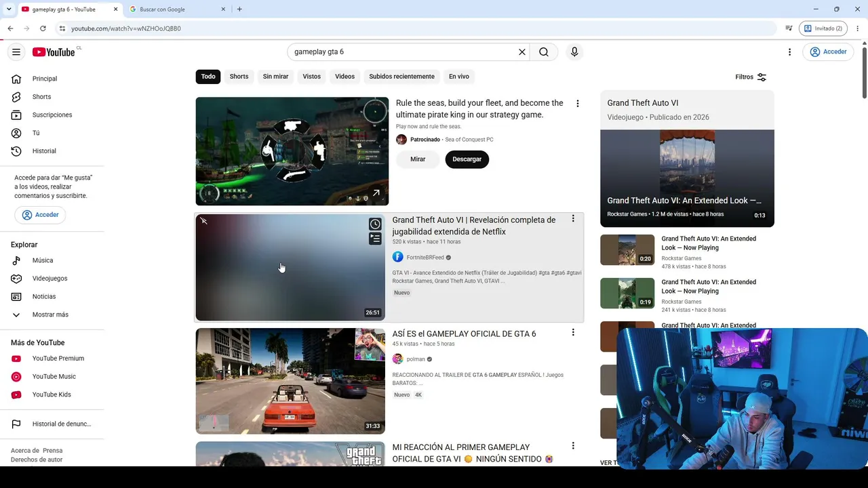This screenshot has height=488, width=868.
Task: Reload the page in the browser
Action: click(x=43, y=28)
